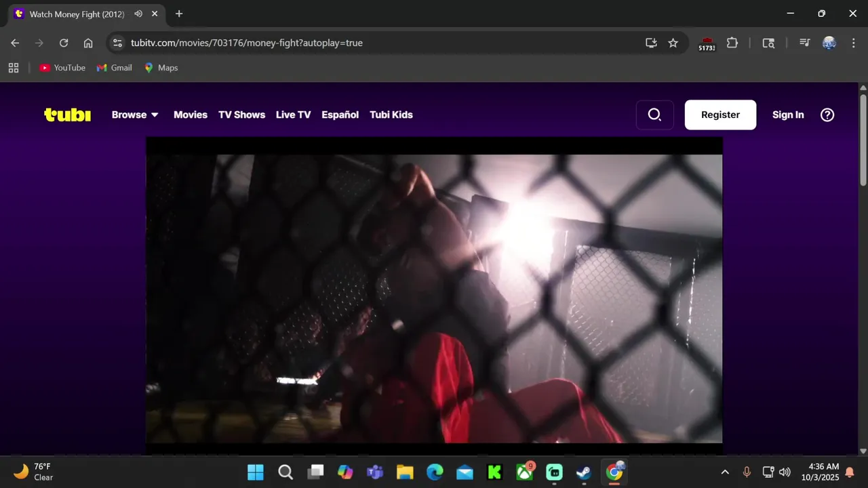Open the Windows Start menu
The width and height of the screenshot is (868, 488).
[256, 472]
